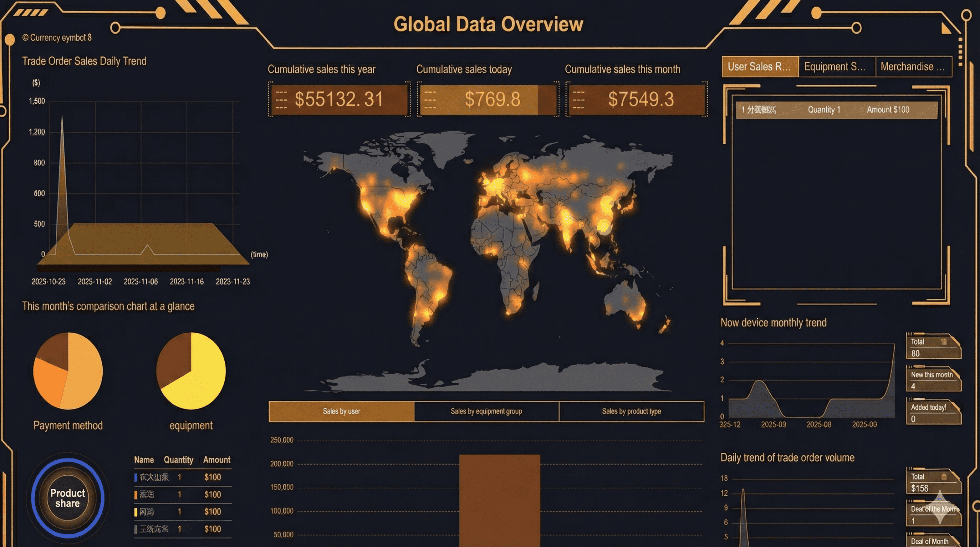980x547 pixels.
Task: Click the dashed grip icon on today's sales box
Action: [x=430, y=100]
